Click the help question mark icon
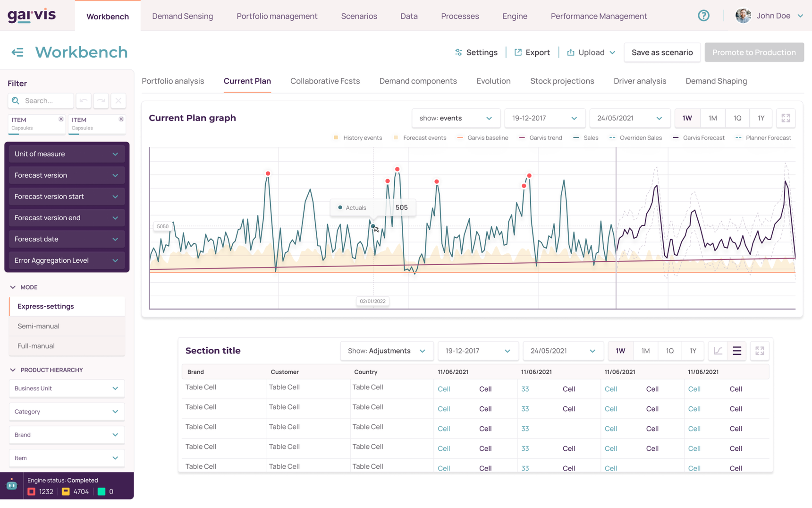This screenshot has height=508, width=812. (x=703, y=16)
